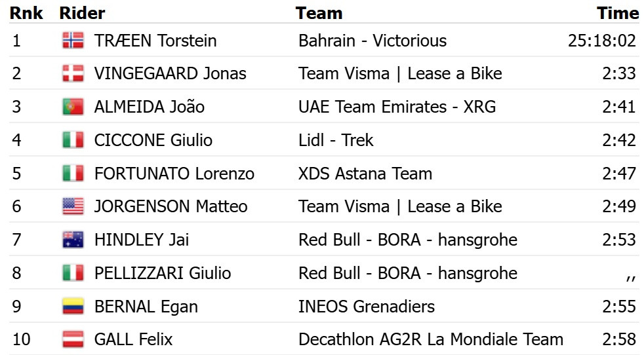The width and height of the screenshot is (644, 355).
Task: Select the INEOS Grenadiers team link
Action: tap(367, 307)
